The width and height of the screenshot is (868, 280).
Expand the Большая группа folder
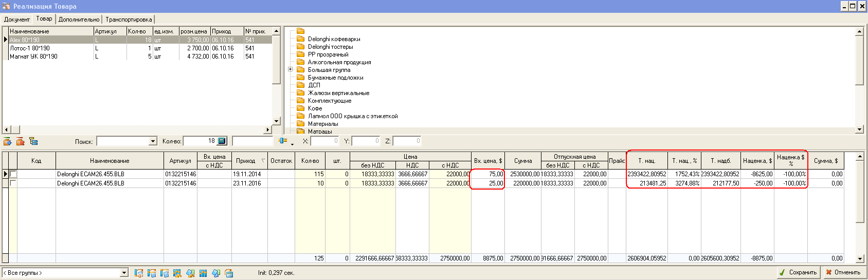[291, 69]
